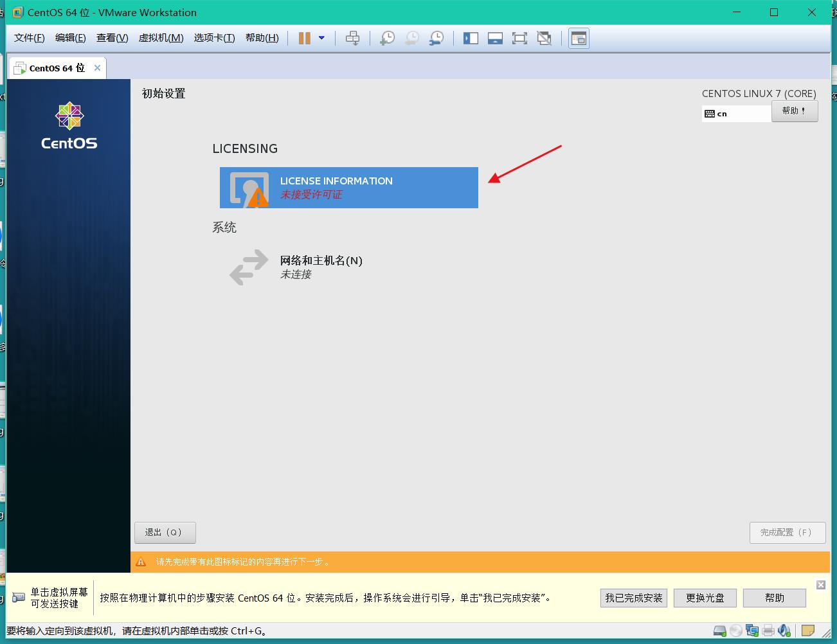Close the installation hint bar
This screenshot has height=644, width=837.
point(821,585)
